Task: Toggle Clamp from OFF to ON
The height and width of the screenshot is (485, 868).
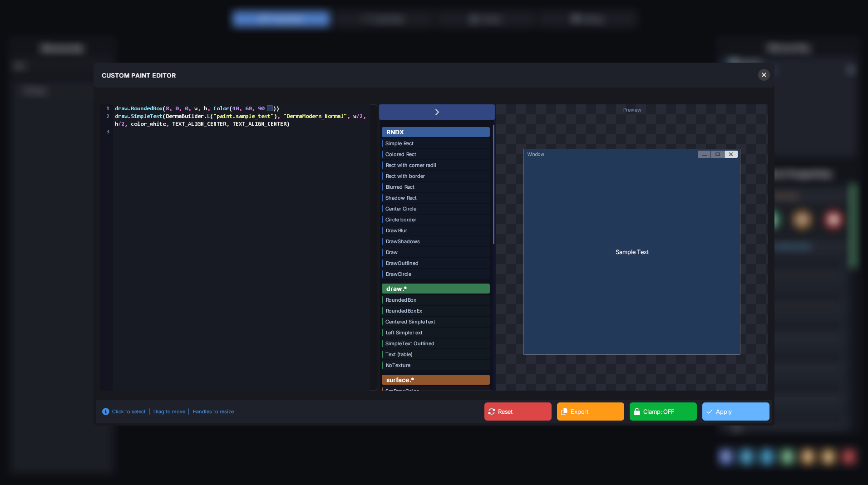Action: 662,412
